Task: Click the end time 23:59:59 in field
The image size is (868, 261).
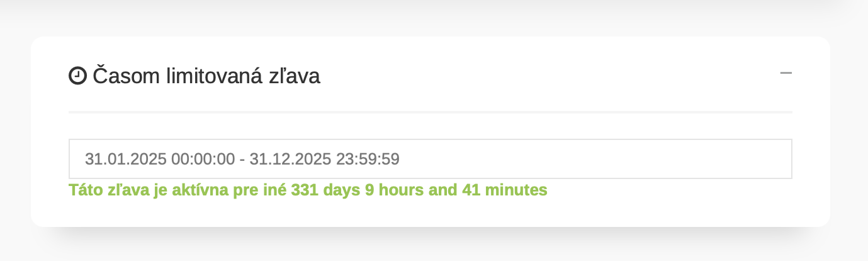Action: (368, 159)
